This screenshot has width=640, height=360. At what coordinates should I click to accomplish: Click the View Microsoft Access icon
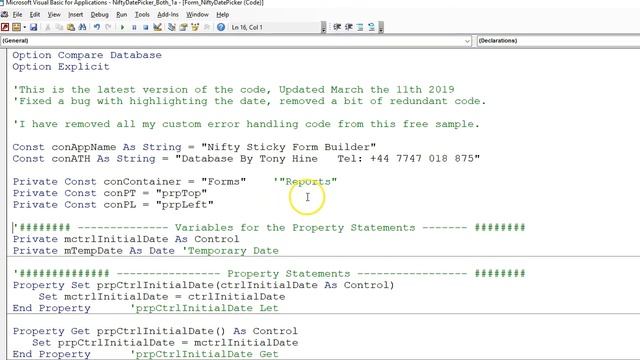5,27
